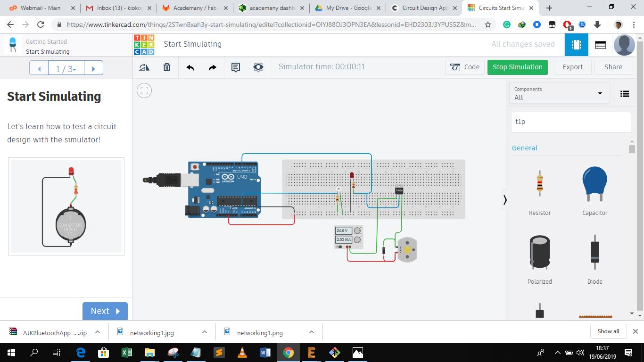Open a new browser tab
The image size is (644, 362).
[549, 8]
